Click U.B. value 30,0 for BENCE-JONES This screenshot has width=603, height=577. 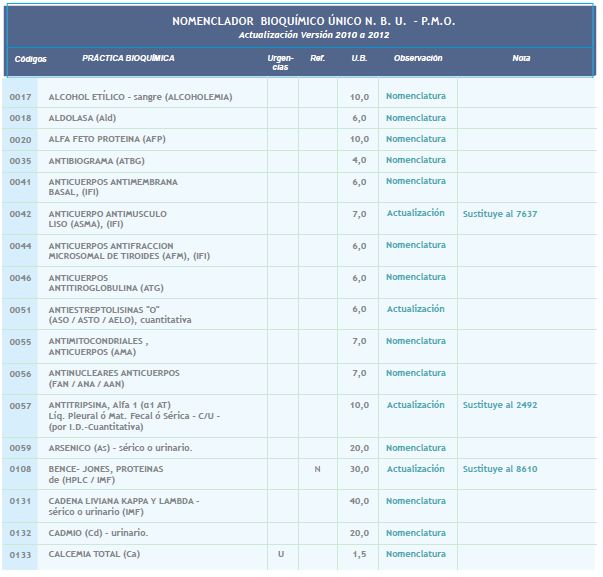pyautogui.click(x=359, y=469)
